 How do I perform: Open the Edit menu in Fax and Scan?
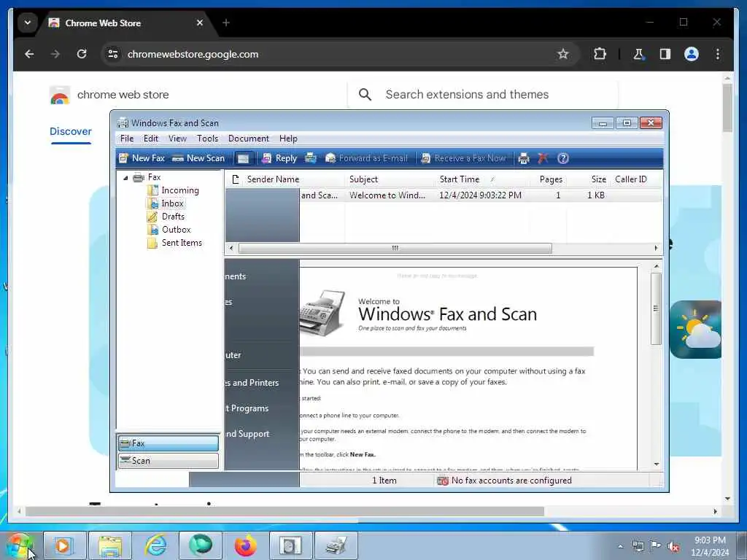[x=150, y=139]
